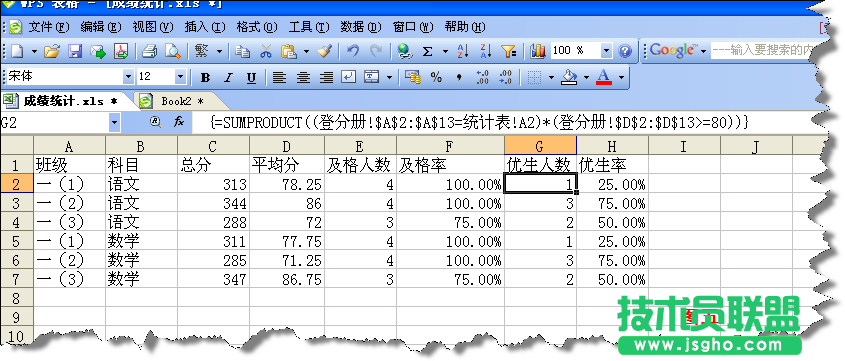The image size is (845, 361).
Task: Expand the New document dropdown arrow
Action: click(34, 51)
